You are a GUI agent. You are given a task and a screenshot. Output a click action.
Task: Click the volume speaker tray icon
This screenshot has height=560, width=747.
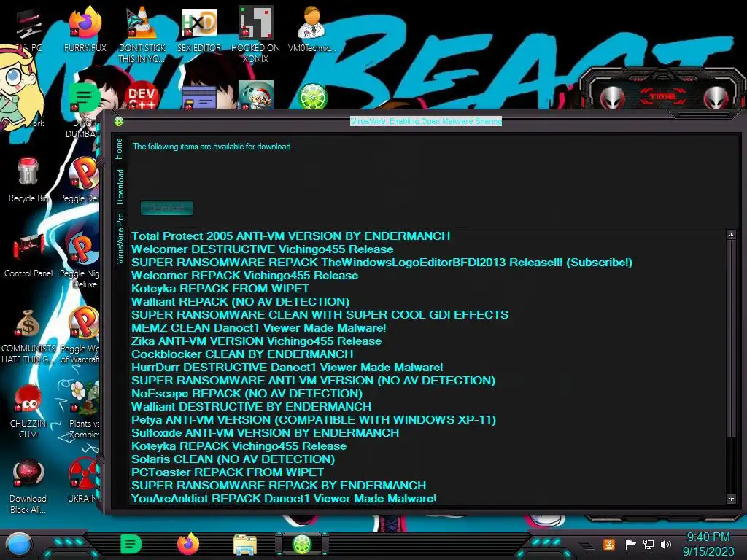point(666,544)
